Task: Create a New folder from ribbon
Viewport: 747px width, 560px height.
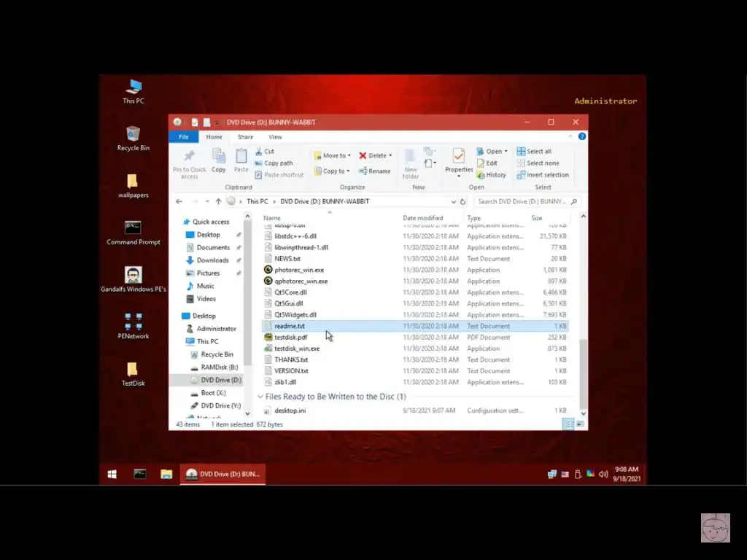Action: coord(411,164)
